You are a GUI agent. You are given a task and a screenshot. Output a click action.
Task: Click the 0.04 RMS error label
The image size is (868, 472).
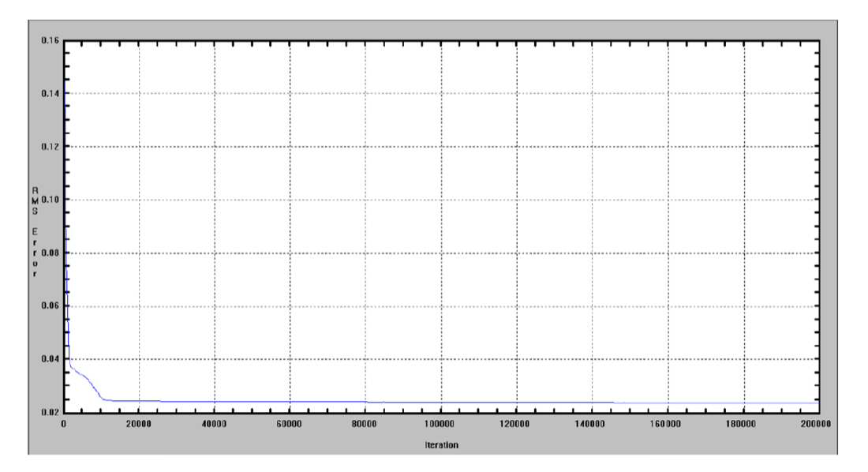50,359
